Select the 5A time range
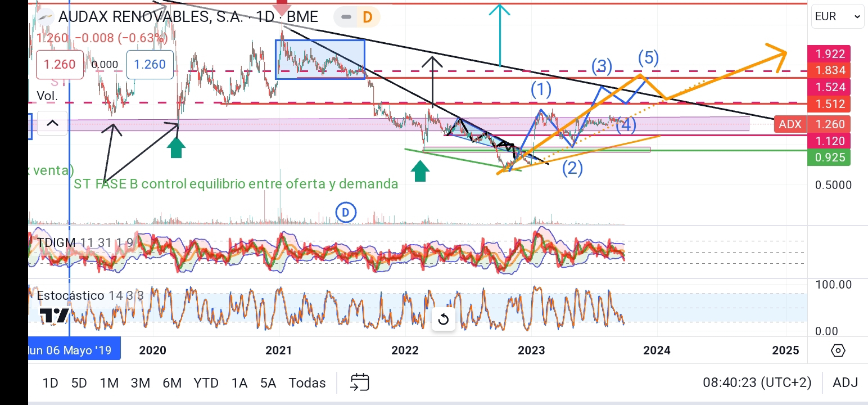This screenshot has width=868, height=405. [268, 383]
